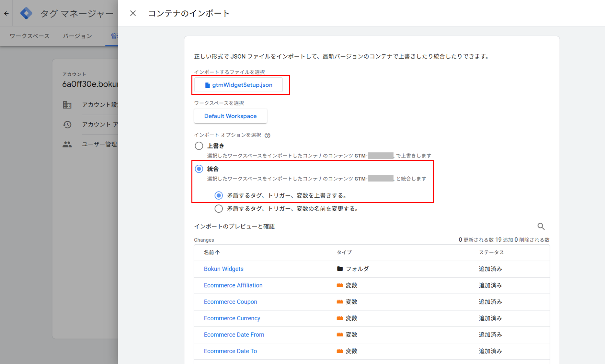Image resolution: width=605 pixels, height=364 pixels.
Task: Select the 上書き overwrite radio option
Action: pos(199,146)
